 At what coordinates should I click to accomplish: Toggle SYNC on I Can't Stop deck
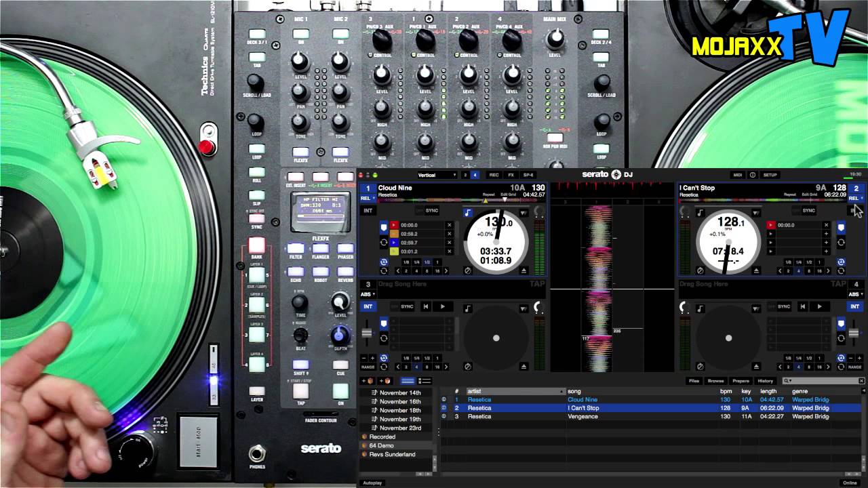pos(809,211)
